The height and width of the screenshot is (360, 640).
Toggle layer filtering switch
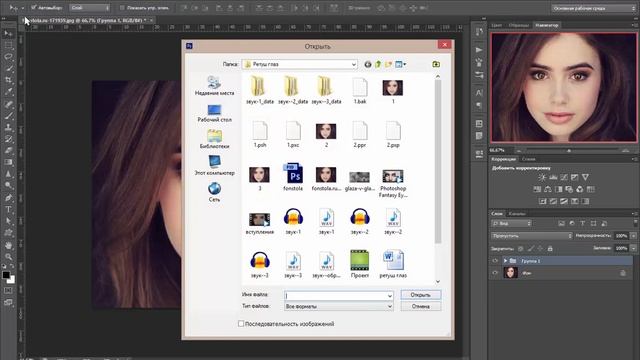click(x=635, y=222)
